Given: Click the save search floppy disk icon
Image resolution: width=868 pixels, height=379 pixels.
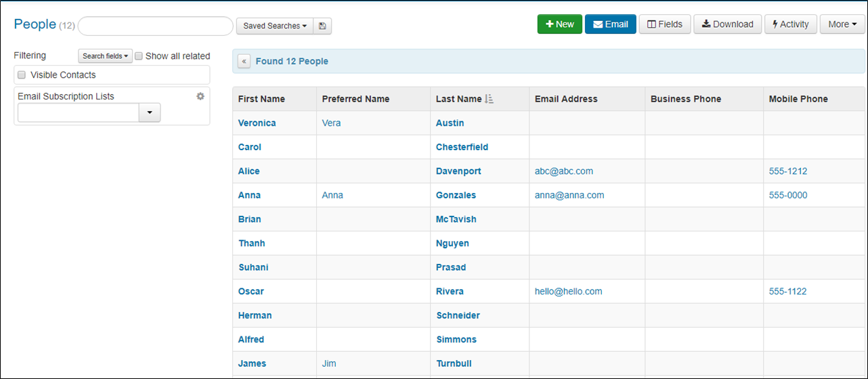Looking at the screenshot, I should 322,26.
